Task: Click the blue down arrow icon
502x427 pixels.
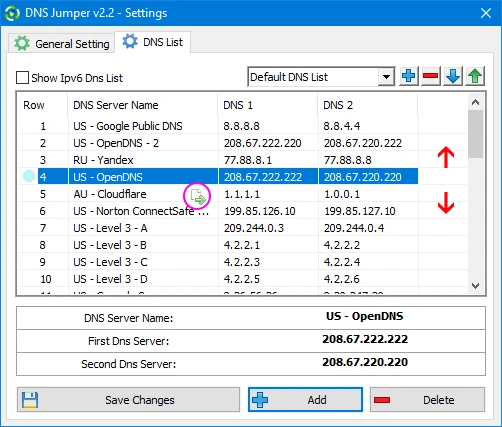Action: (x=453, y=77)
